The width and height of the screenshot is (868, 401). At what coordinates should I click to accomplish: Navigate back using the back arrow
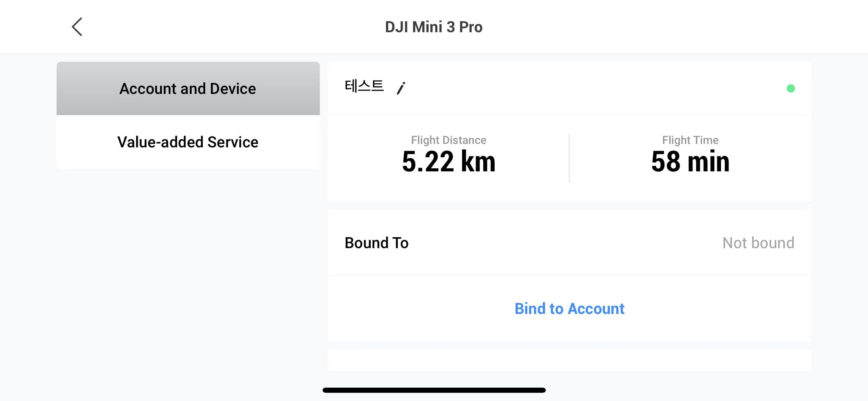[77, 26]
